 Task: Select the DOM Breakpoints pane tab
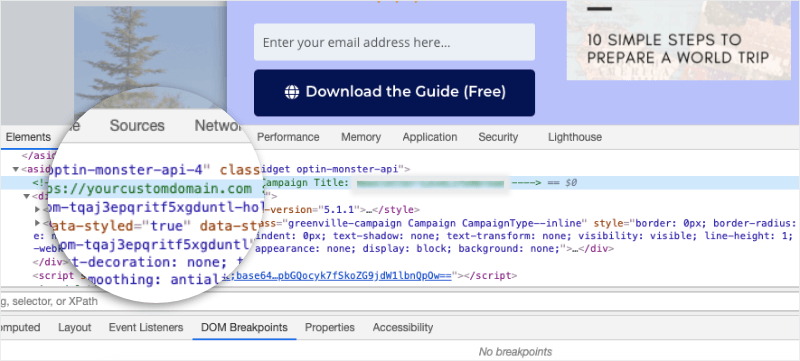point(244,327)
